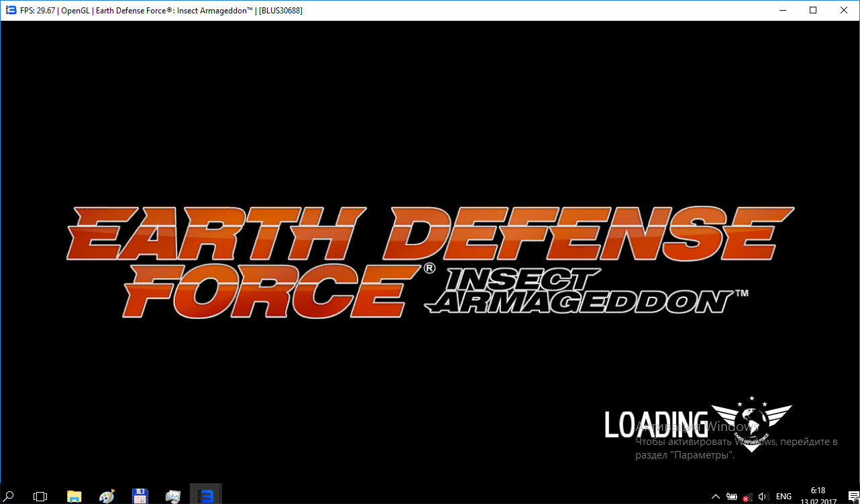Screen dimensions: 860x504
Task: Open Windows search from the taskbar
Action: 10,496
